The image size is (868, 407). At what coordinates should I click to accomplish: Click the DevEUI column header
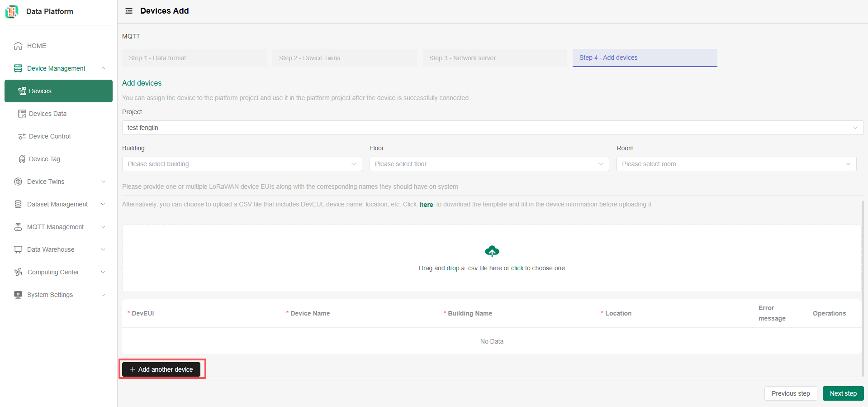click(143, 313)
